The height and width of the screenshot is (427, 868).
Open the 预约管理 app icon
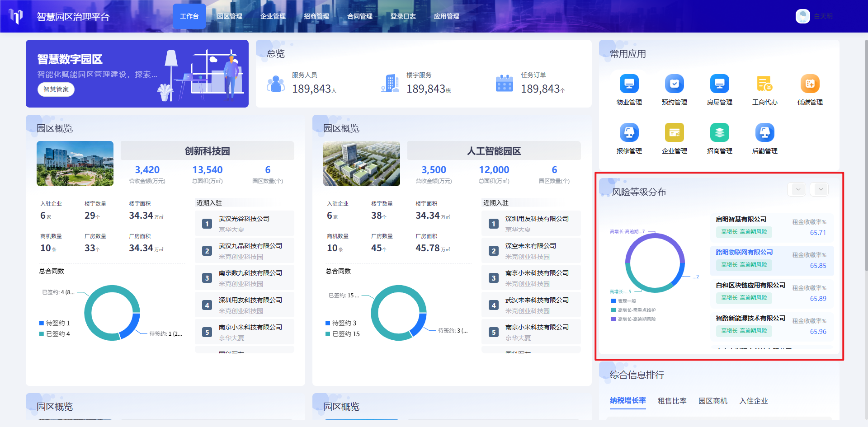click(674, 84)
